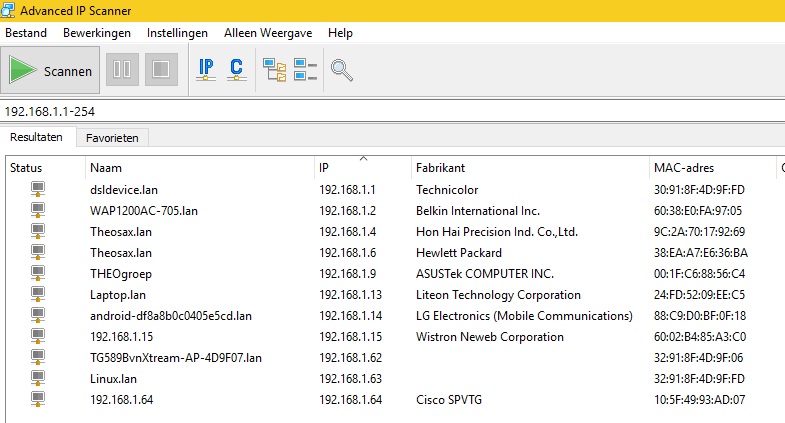This screenshot has width=785, height=423.
Task: Open the Bewerkingen menu
Action: coord(97,33)
